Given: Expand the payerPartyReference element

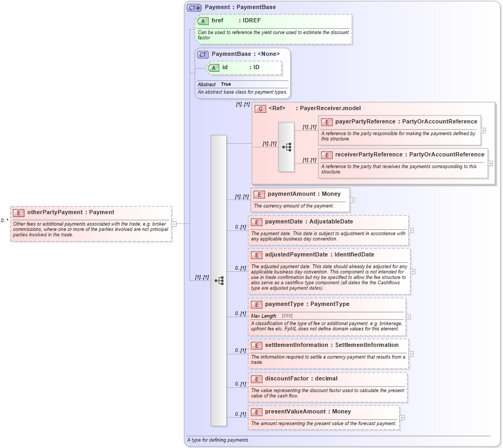Looking at the screenshot, I should coord(483,130).
